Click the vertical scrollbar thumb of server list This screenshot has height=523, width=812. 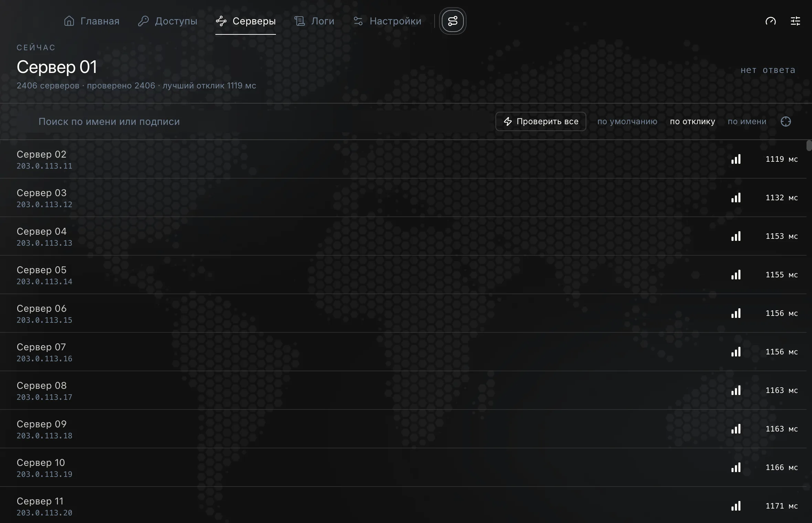[809, 145]
